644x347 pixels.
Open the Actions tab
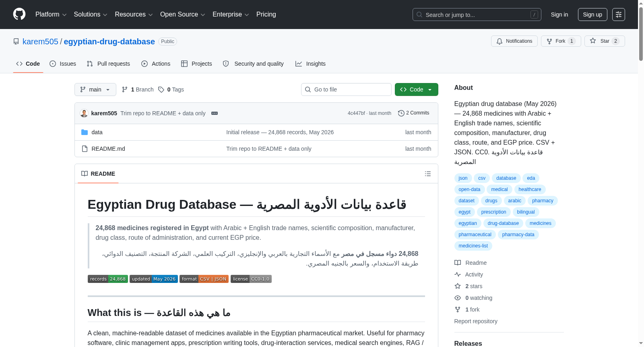click(156, 64)
